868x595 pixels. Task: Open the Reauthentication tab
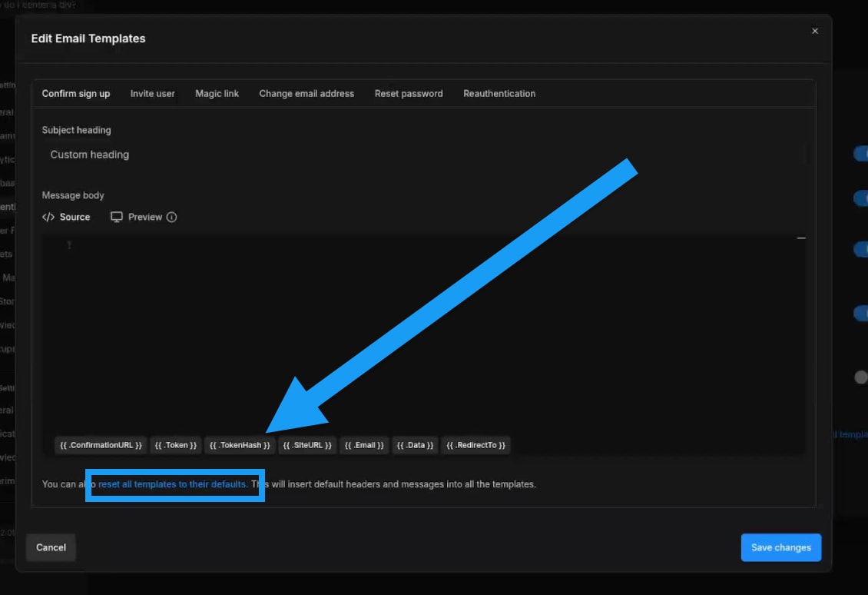(x=499, y=93)
